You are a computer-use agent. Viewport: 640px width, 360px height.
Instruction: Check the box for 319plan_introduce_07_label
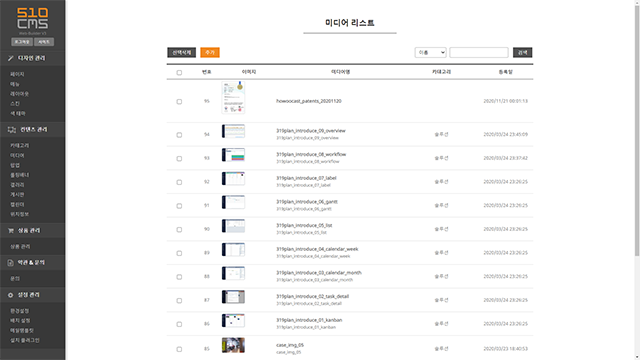[179, 182]
